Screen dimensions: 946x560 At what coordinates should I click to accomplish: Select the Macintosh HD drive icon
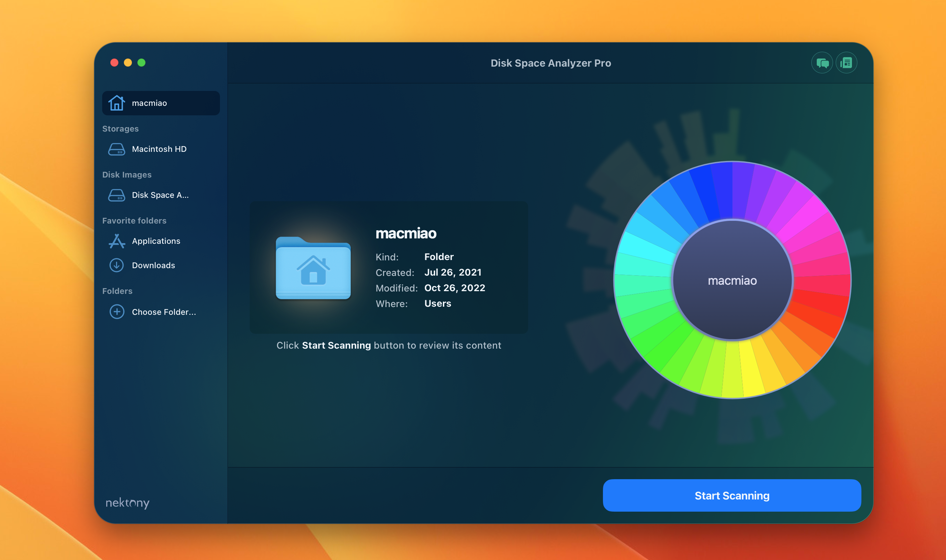pos(116,149)
